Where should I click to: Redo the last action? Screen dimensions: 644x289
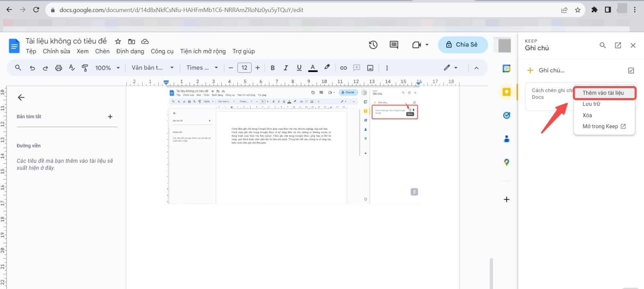pyautogui.click(x=45, y=68)
